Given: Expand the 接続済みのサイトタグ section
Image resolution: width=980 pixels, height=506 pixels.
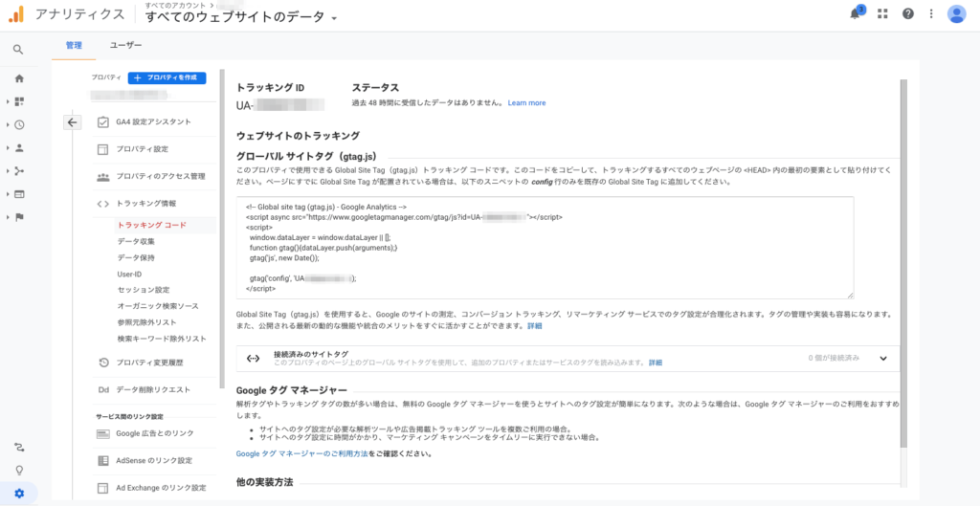Looking at the screenshot, I should pos(882,358).
